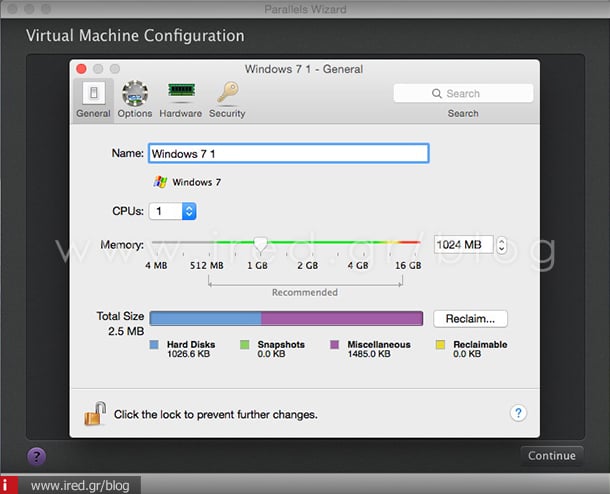Open the blue help question mark in settings

[x=518, y=413]
